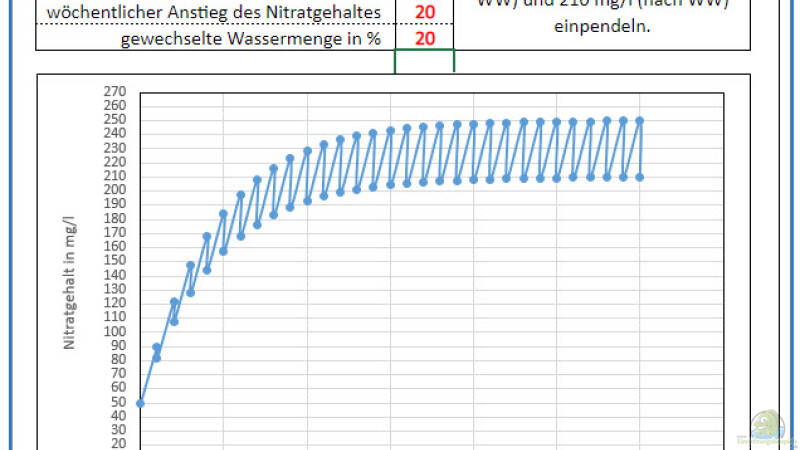Select the empty green-bordered cell below the values
The height and width of the screenshot is (450, 800).
tap(424, 61)
